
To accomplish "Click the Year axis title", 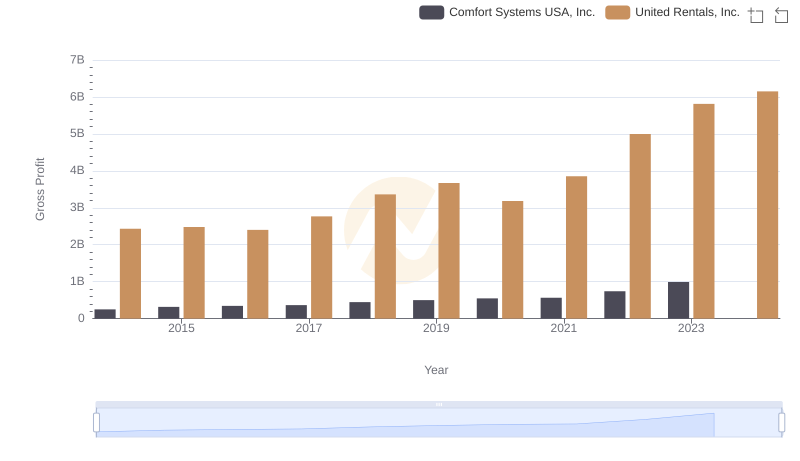I will click(436, 370).
